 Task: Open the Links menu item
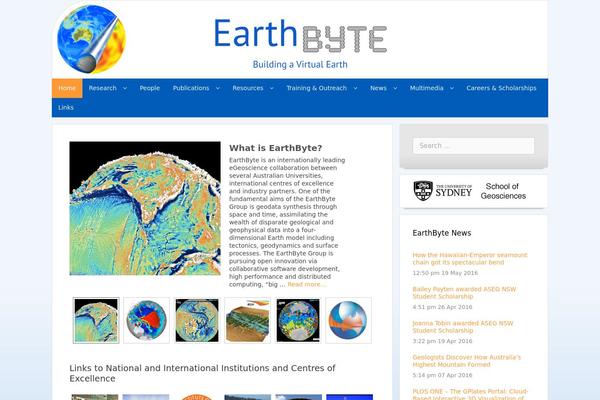(66, 108)
